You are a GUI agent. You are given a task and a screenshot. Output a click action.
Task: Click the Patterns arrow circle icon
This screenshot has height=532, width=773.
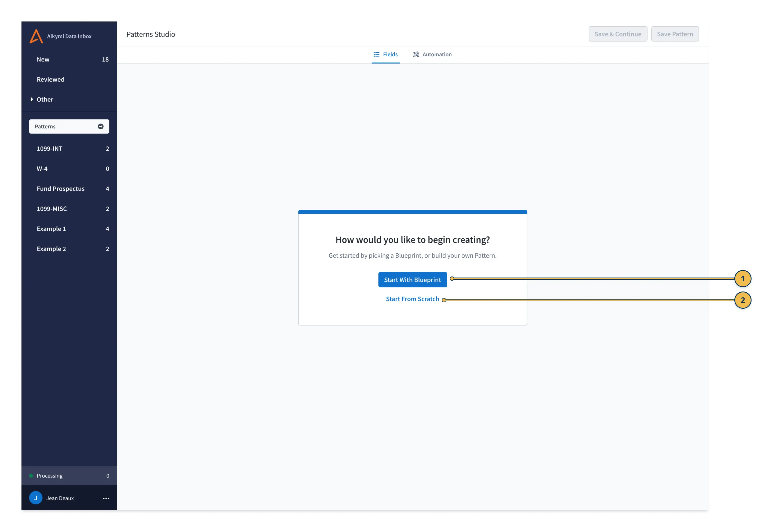point(101,127)
